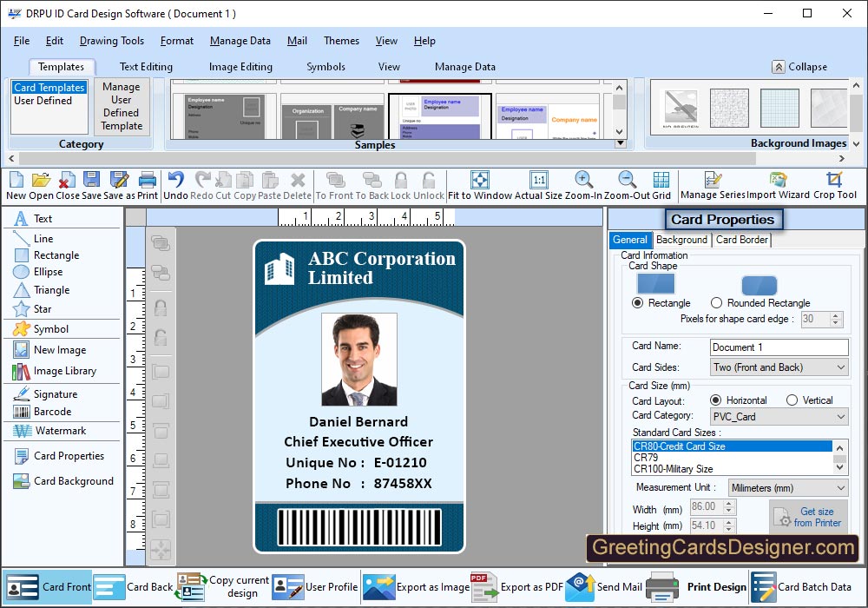Viewport: 868px width, 608px height.
Task: Increase the card Width stepper
Action: [x=729, y=504]
